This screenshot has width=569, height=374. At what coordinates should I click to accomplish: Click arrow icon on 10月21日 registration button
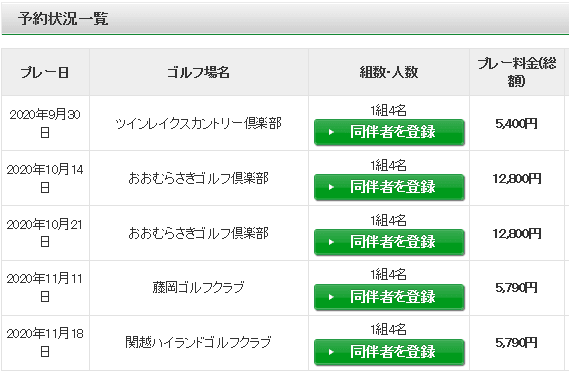(x=331, y=242)
